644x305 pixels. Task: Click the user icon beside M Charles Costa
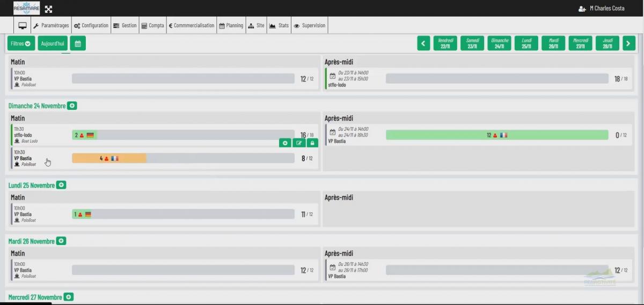tap(582, 9)
